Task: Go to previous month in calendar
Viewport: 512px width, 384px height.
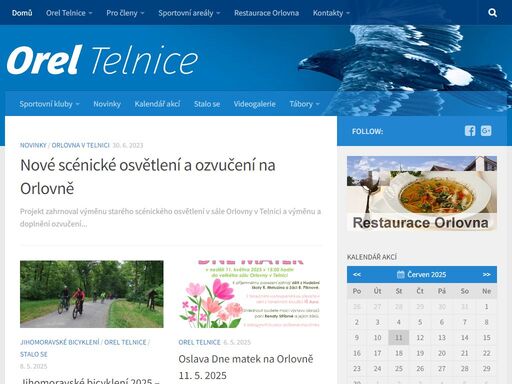Action: click(x=357, y=274)
